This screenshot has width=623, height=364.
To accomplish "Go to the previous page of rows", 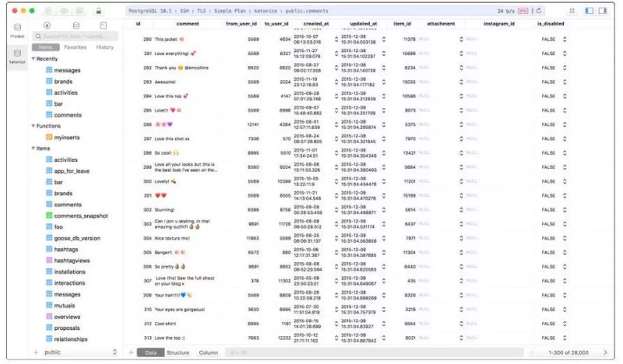I will [532, 353].
